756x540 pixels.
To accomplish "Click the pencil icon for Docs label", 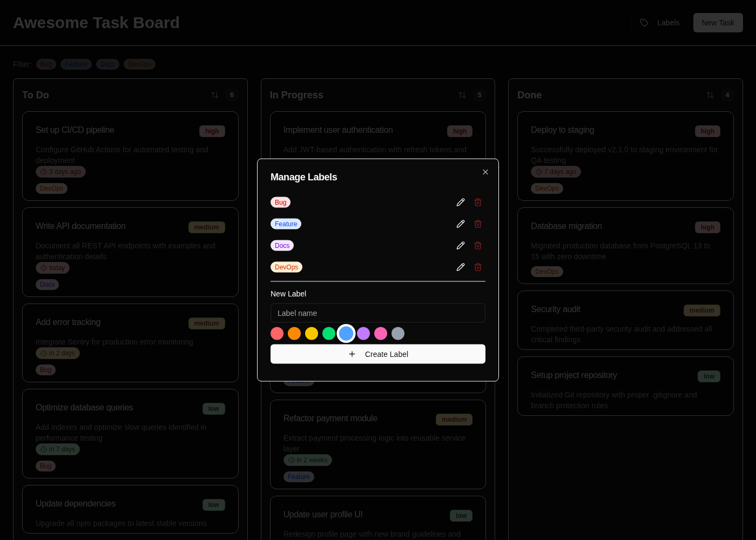I will 461,246.
